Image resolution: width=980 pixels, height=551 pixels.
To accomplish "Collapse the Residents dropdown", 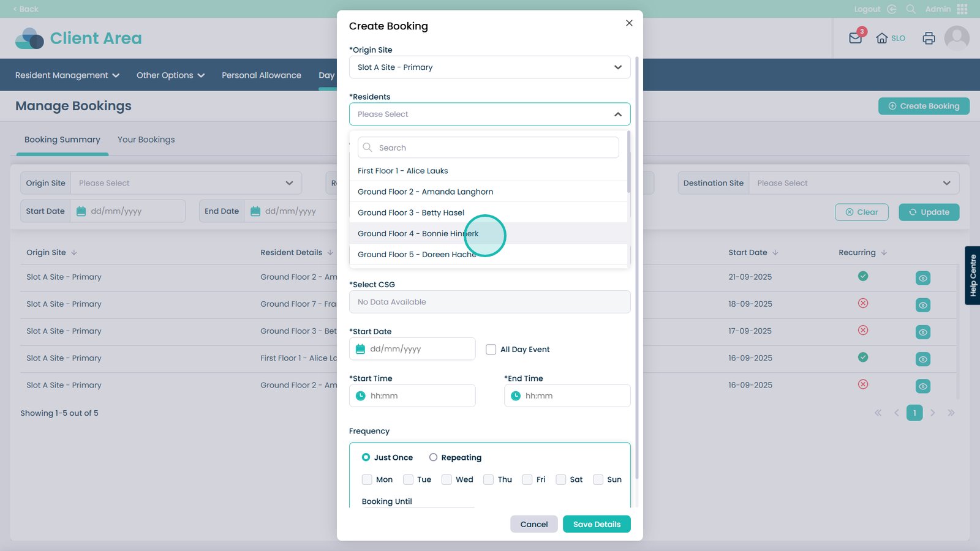I will 617,114.
